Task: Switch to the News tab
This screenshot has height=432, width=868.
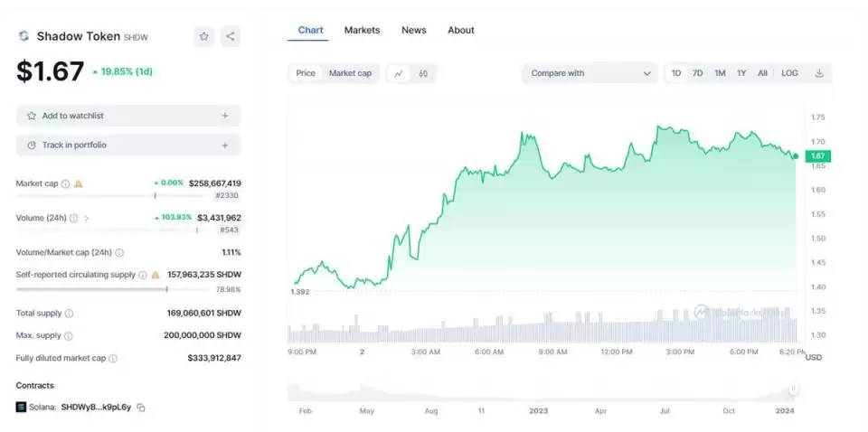Action: 413,30
